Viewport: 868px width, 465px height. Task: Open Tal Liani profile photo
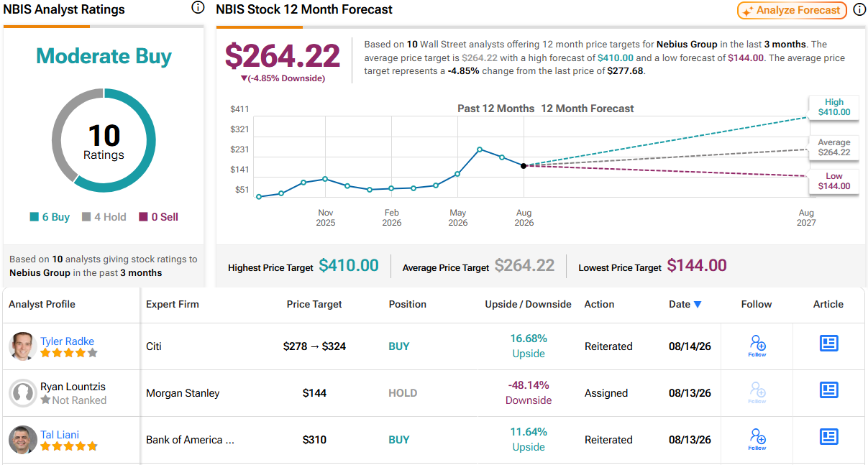click(23, 440)
